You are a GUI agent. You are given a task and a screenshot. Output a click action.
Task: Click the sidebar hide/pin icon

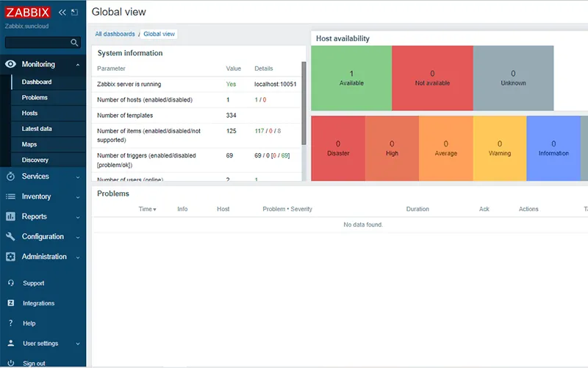(75, 13)
